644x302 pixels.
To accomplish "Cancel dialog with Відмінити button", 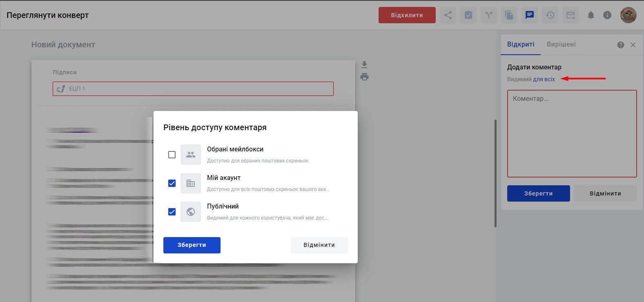I will pyautogui.click(x=319, y=245).
